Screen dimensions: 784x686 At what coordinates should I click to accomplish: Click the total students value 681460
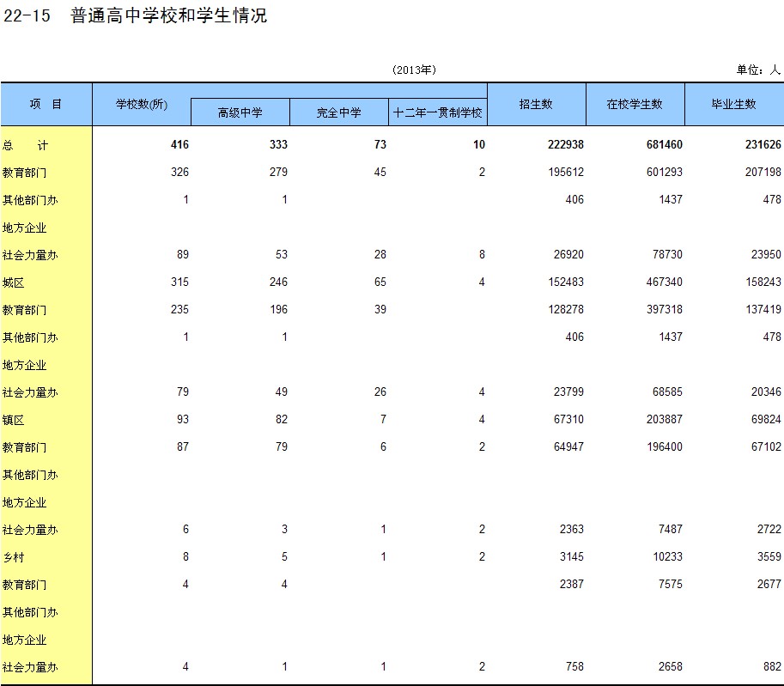(664, 145)
